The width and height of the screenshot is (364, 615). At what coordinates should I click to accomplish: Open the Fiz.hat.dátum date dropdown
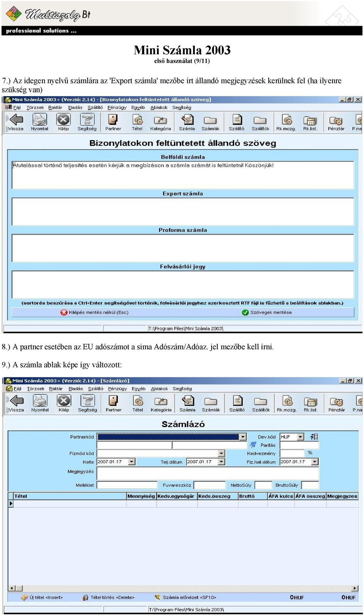[315, 462]
